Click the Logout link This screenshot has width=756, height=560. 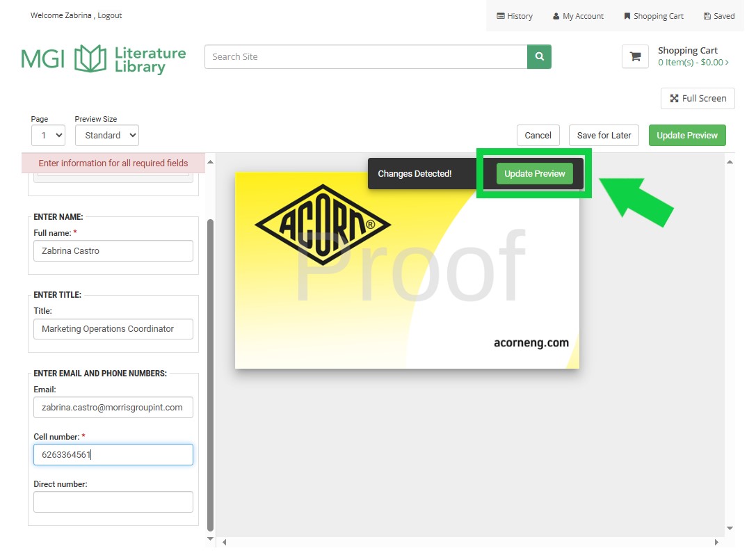pos(109,15)
